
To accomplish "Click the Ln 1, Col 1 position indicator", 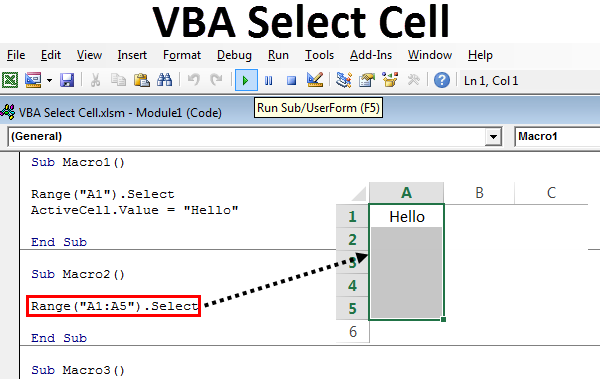I will tap(491, 81).
